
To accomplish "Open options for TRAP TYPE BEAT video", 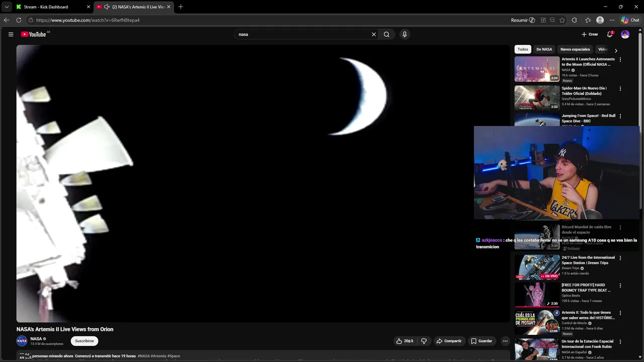I will point(620,285).
